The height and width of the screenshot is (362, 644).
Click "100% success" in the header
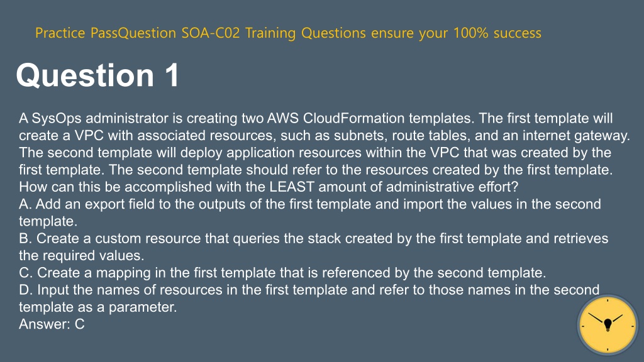coord(497,33)
